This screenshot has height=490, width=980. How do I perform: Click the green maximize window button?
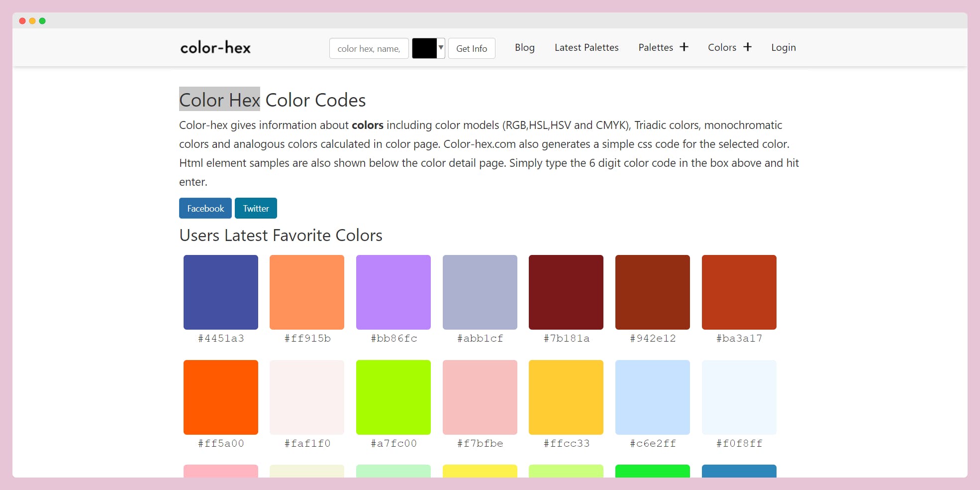pyautogui.click(x=42, y=21)
